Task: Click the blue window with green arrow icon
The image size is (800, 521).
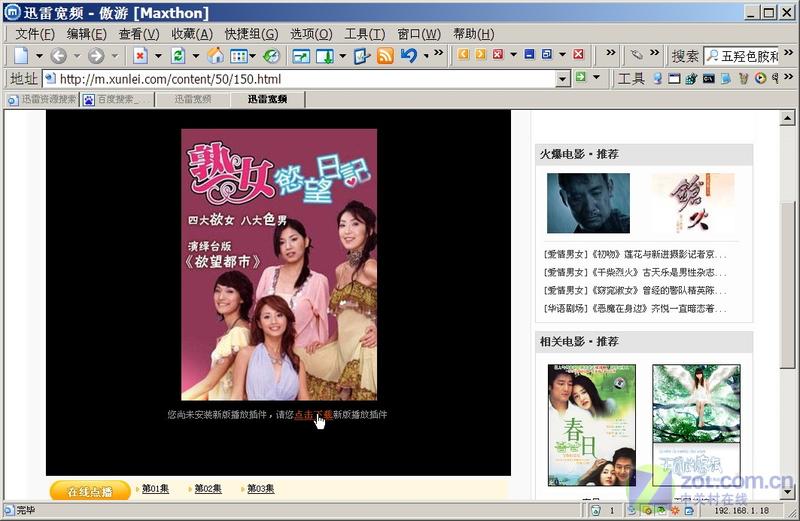Action: point(301,56)
